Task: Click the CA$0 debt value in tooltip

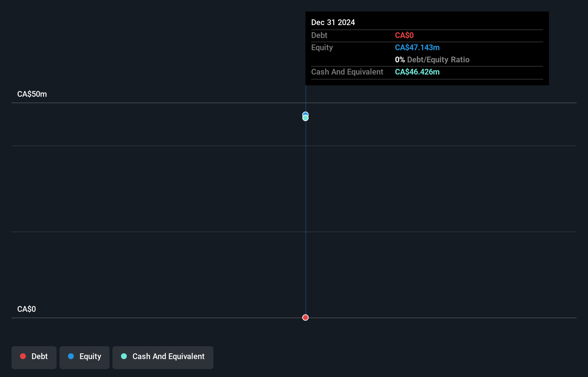Action: click(x=404, y=35)
